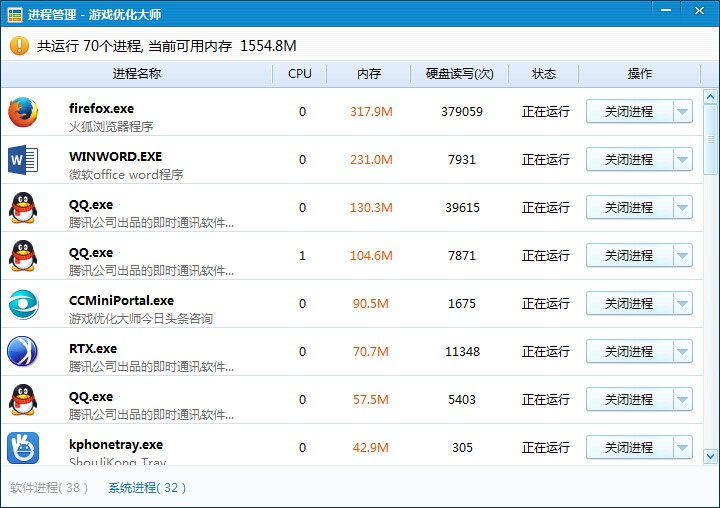Close the kphonetray.exe process

click(x=629, y=447)
